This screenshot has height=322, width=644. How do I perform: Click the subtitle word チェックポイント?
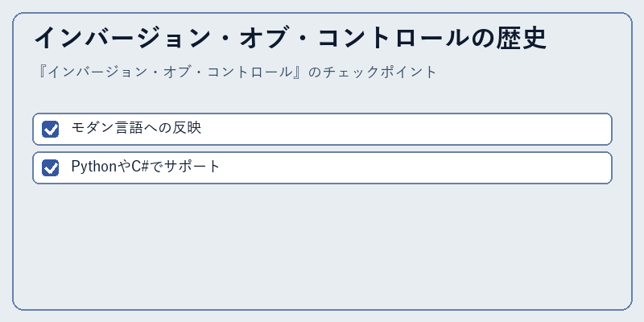tap(379, 72)
